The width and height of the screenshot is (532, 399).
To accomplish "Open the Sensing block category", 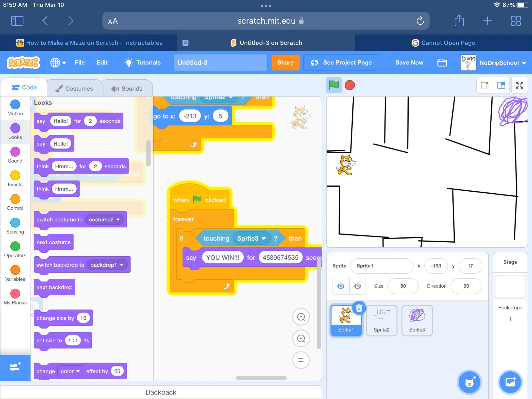I will 15,226.
